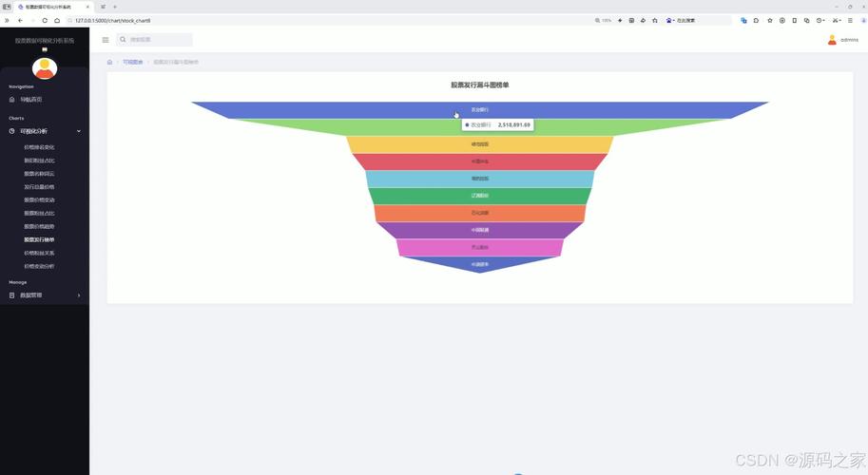Viewport: 868px width, 475px height.
Task: Open the 股票价格趋势 sidebar item
Action: pos(39,227)
